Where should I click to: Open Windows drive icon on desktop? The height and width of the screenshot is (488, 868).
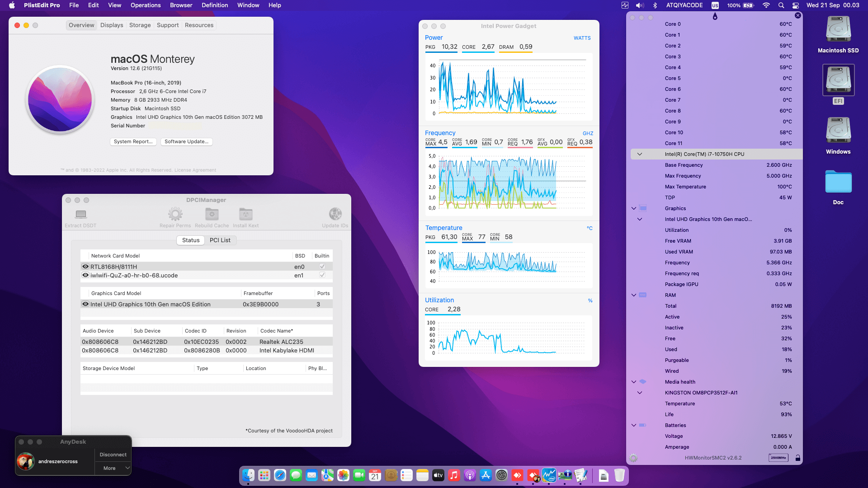[x=838, y=130]
